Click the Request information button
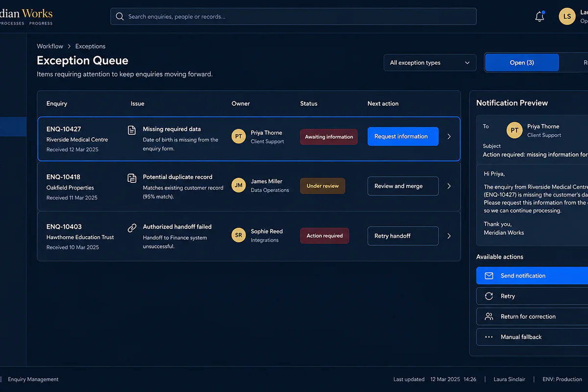Screen dimensions: 588x392 403,137
